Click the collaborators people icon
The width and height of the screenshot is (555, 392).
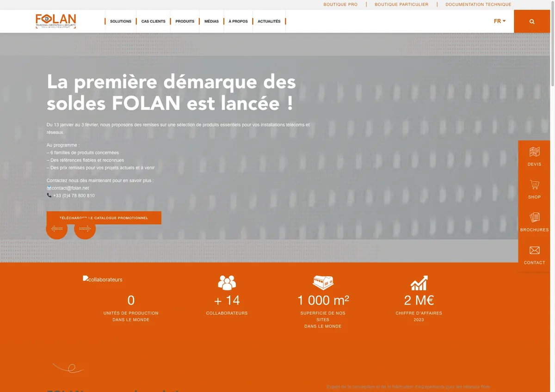click(227, 282)
